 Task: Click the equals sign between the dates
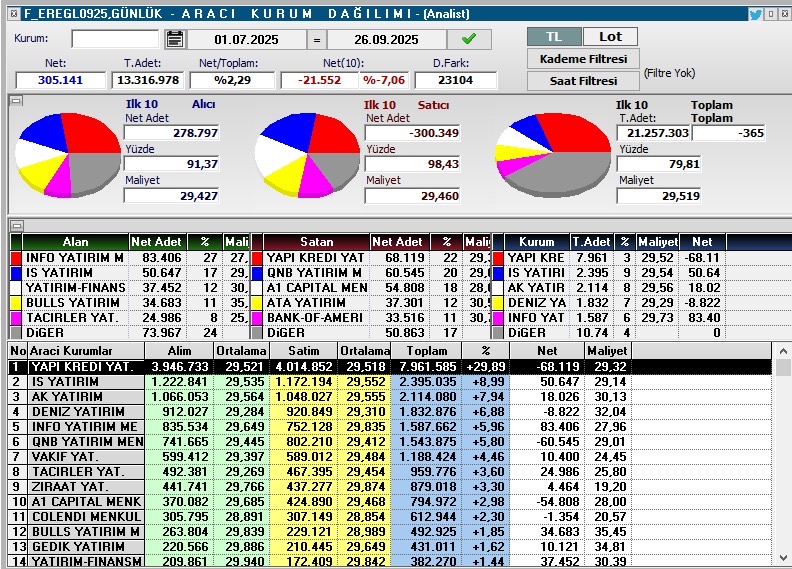coord(315,40)
